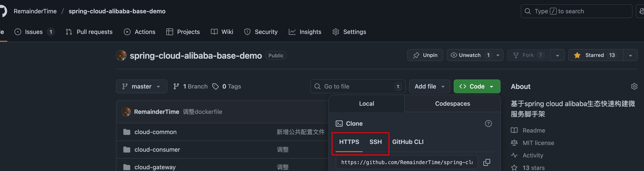The height and width of the screenshot is (171, 644).
Task: Open the Pull requests tab
Action: (x=89, y=32)
